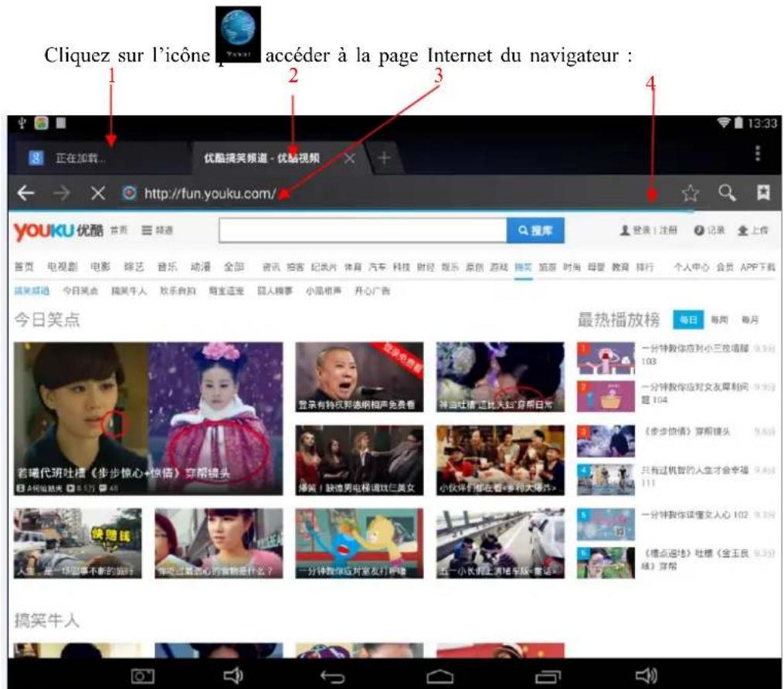Open the large 步步惊心 featured video thumbnail
The height and width of the screenshot is (689, 784).
point(148,419)
